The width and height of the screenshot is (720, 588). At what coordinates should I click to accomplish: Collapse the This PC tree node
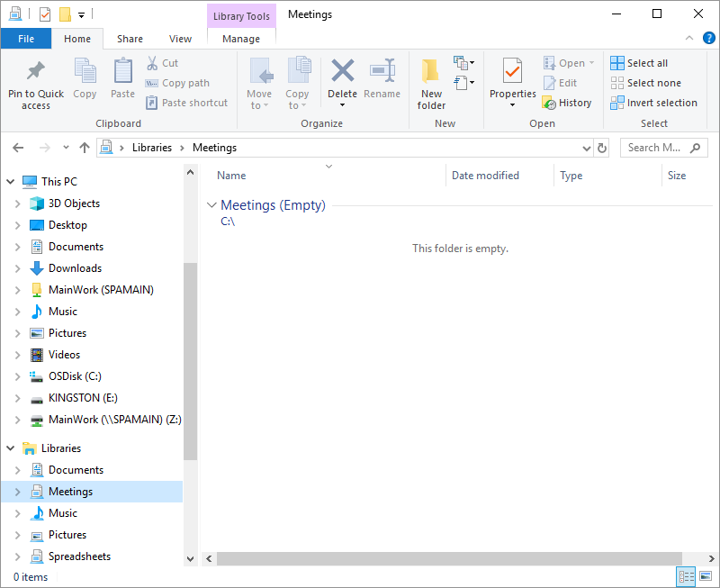[x=10, y=182]
